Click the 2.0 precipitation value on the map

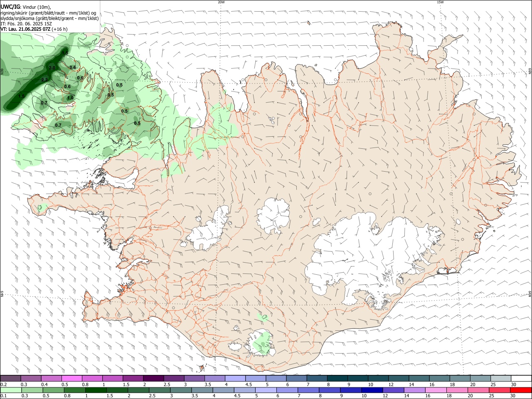[52, 68]
